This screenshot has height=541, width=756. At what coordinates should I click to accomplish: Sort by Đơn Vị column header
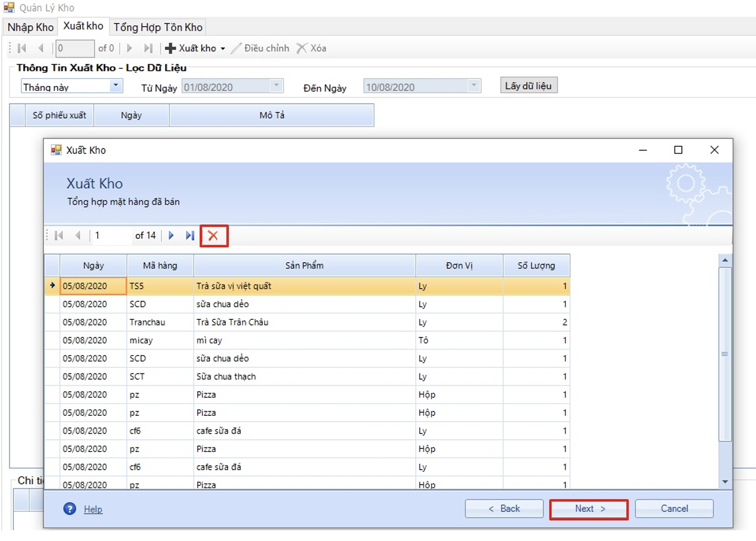pyautogui.click(x=459, y=265)
